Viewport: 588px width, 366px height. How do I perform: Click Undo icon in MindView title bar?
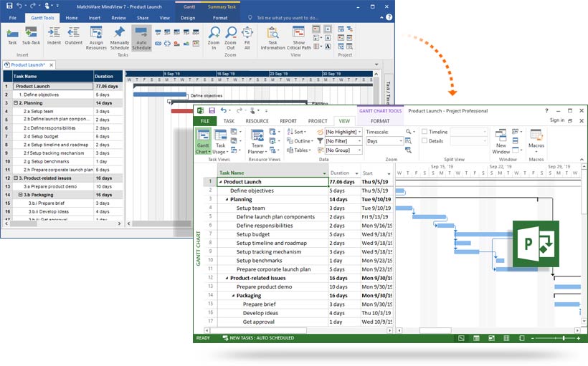tap(19, 6)
